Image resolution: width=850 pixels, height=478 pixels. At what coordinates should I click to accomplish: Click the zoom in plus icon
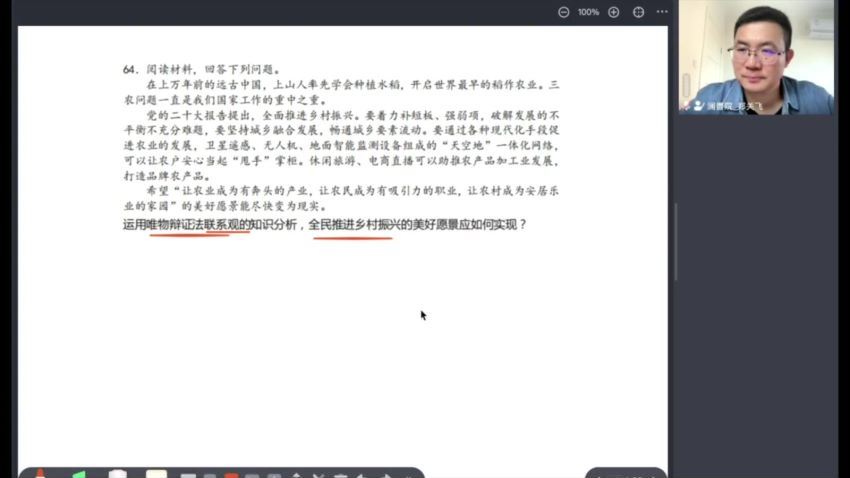tap(614, 12)
